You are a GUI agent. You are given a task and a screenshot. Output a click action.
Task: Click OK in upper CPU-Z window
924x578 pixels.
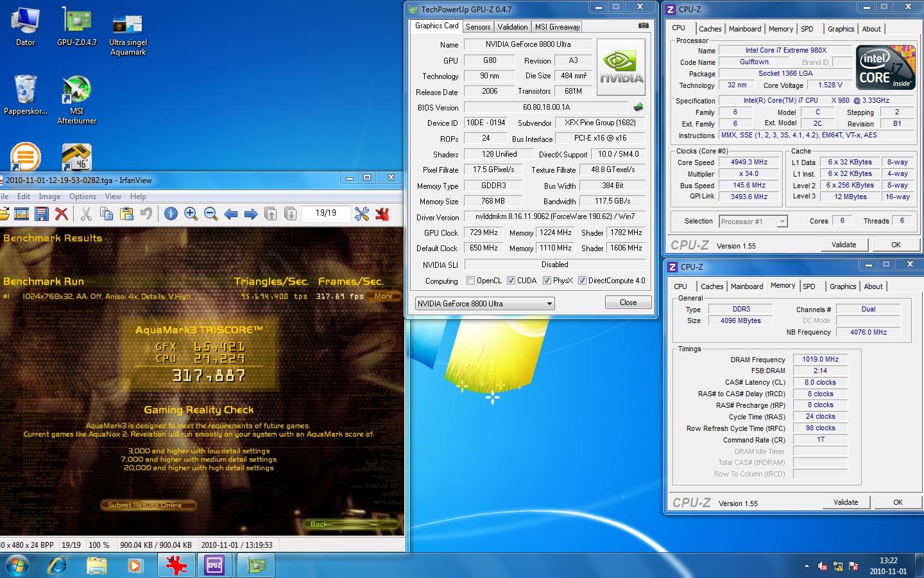click(896, 245)
